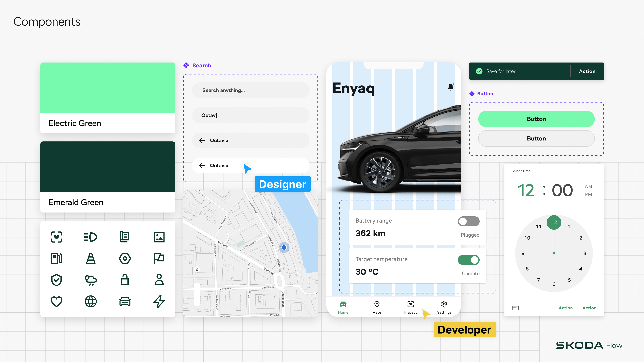Click the heart icon
Image resolution: width=644 pixels, height=362 pixels.
57,301
